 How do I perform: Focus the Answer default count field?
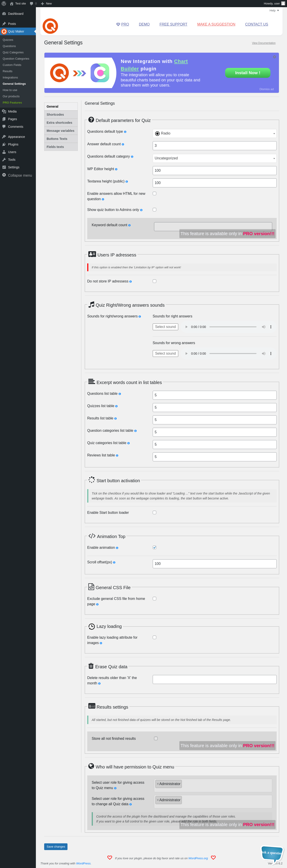click(215, 145)
